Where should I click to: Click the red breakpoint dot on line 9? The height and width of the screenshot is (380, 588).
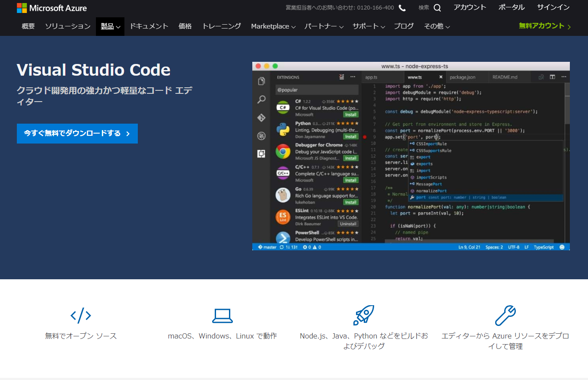[x=365, y=137]
